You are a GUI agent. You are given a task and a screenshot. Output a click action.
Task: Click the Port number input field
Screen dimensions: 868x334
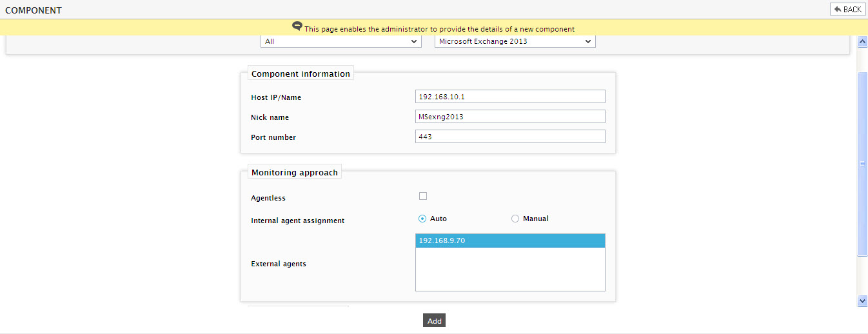[510, 137]
